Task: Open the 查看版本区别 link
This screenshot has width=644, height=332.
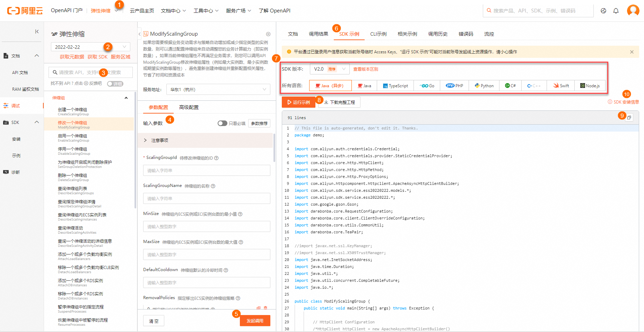Action: (x=365, y=69)
